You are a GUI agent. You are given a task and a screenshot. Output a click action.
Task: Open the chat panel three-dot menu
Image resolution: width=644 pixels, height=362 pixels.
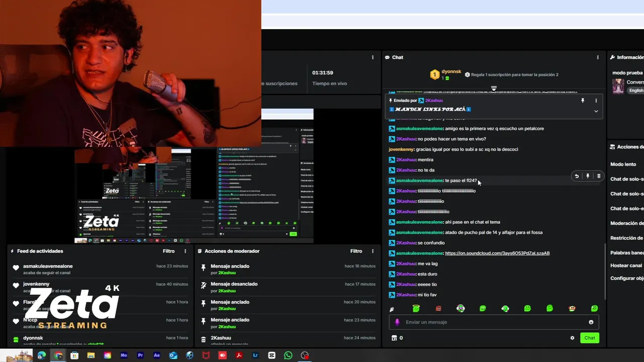pos(598,57)
